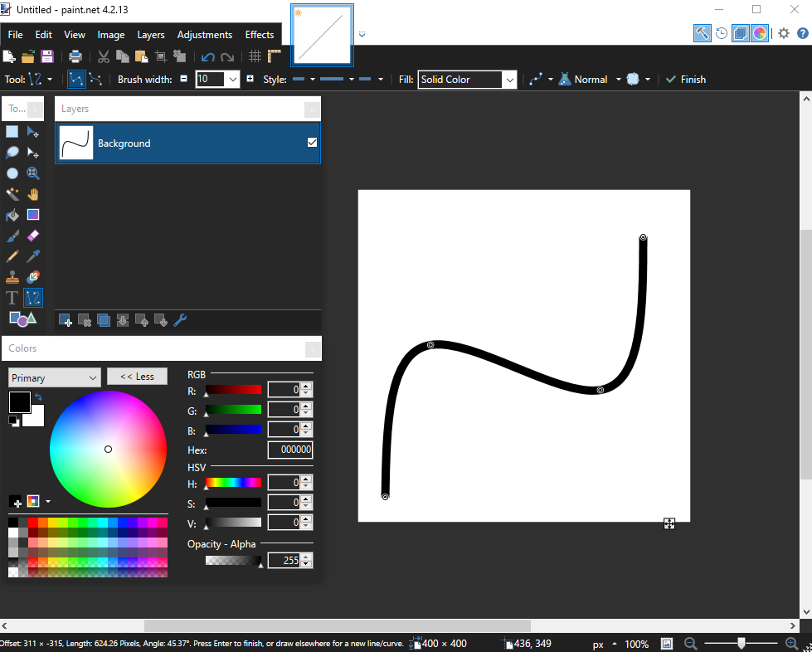
Task: Select the Zoom tool
Action: point(33,173)
